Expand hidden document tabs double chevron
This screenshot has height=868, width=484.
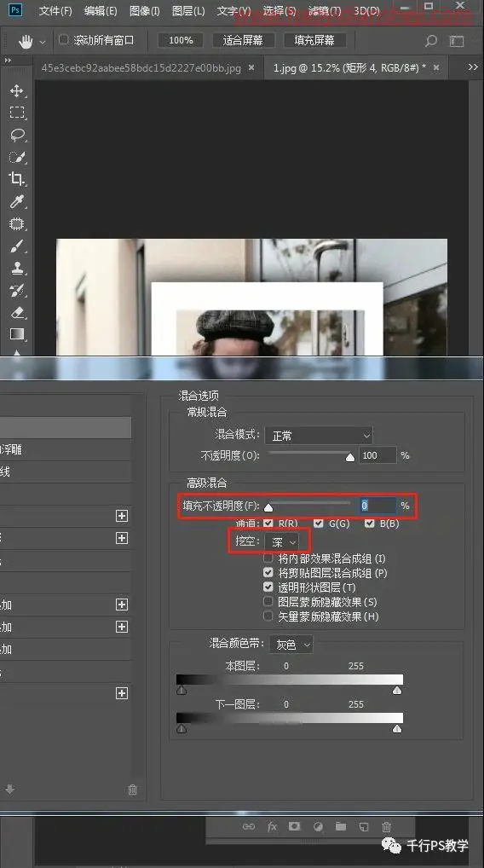(x=473, y=67)
